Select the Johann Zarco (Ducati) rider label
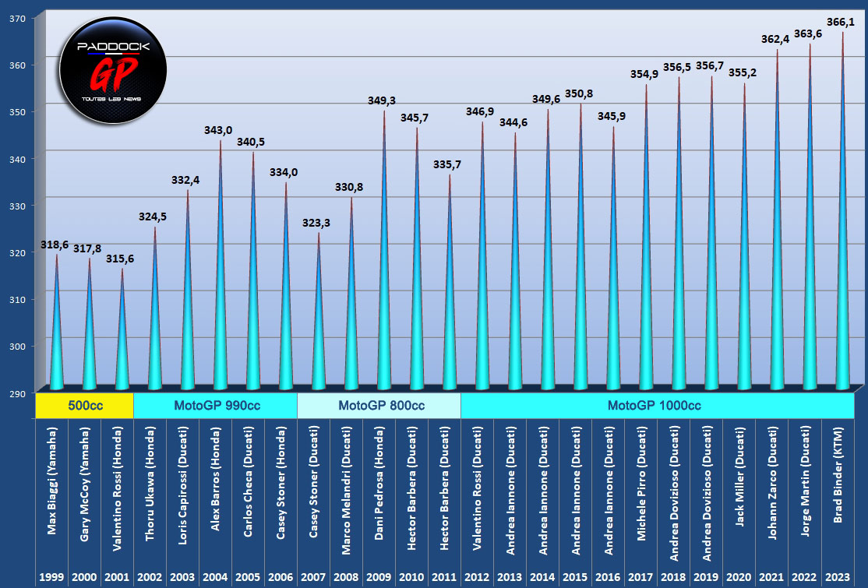This screenshot has height=588, width=868. coord(772,491)
